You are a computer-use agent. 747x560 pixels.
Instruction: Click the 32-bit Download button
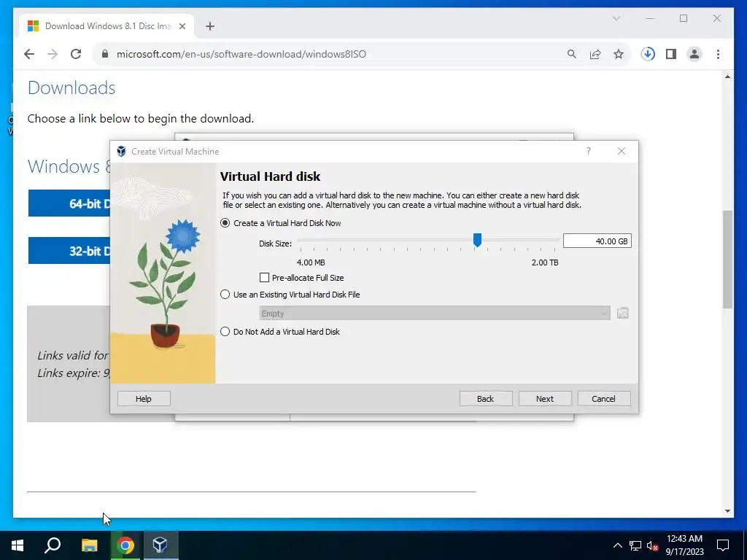pos(69,251)
